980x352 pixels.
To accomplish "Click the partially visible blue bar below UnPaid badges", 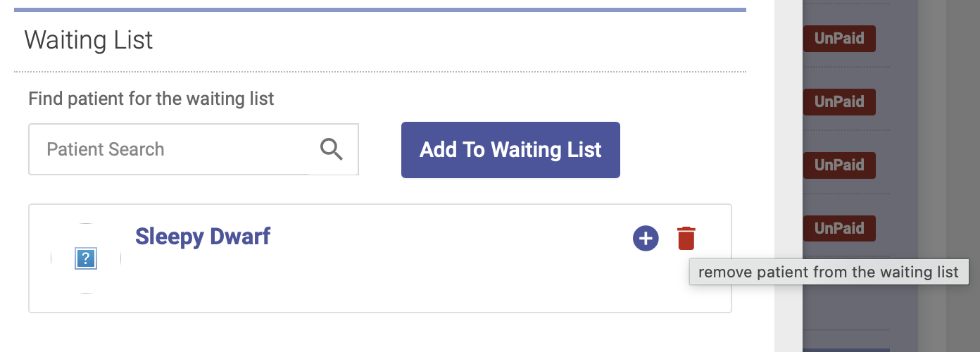I will pyautogui.click(x=846, y=349).
